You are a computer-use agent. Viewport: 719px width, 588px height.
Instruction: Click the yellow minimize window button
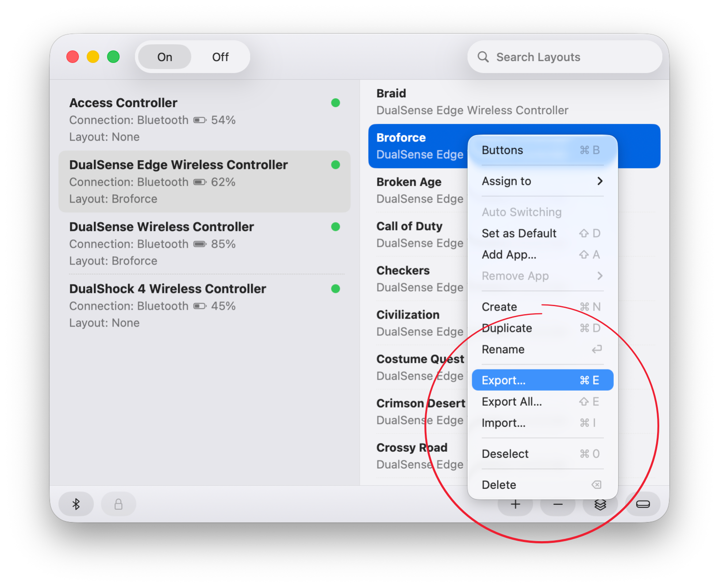coord(93,57)
